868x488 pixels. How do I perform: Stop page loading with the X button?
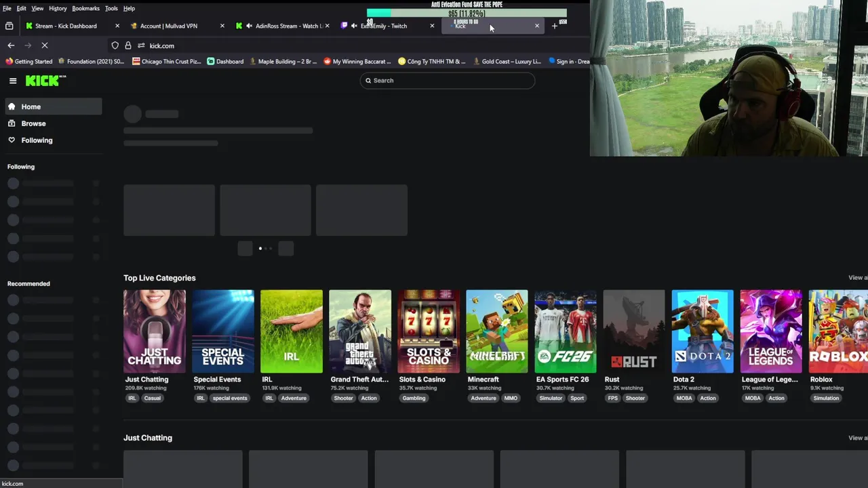[x=45, y=45]
